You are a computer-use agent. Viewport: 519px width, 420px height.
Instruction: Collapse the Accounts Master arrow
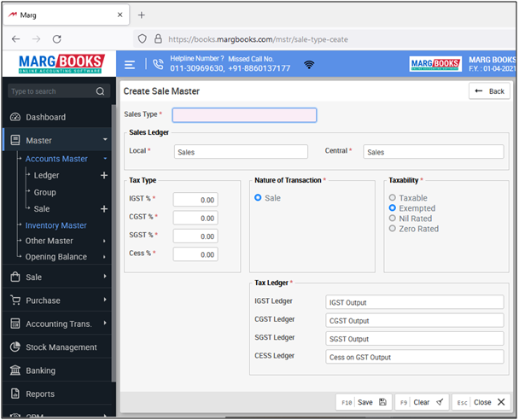(105, 159)
